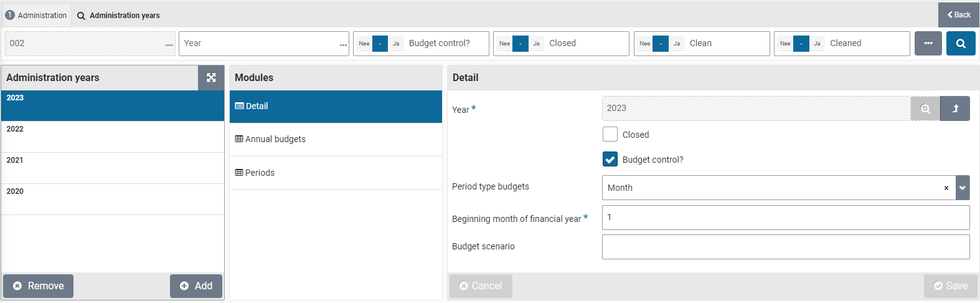Clear the Month selection with the x

946,188
